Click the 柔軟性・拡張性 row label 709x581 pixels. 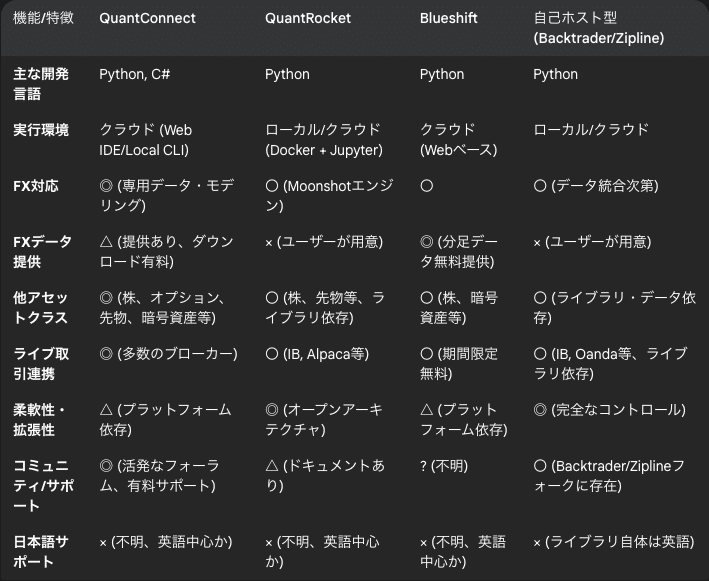(39, 420)
